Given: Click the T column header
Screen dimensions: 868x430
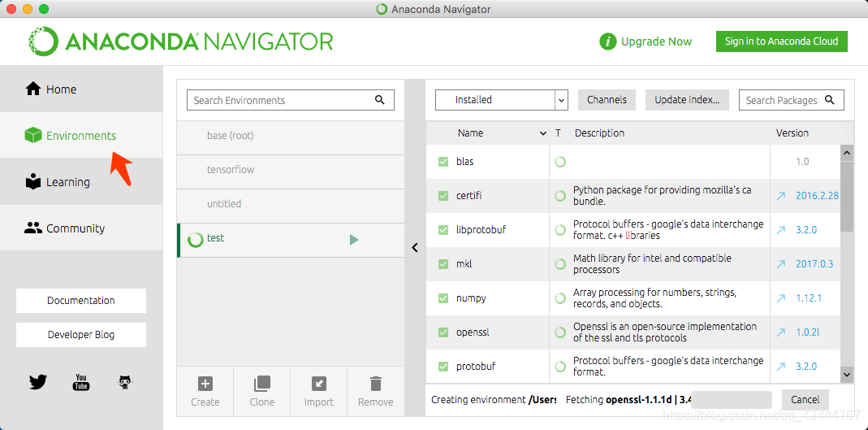Looking at the screenshot, I should point(559,133).
